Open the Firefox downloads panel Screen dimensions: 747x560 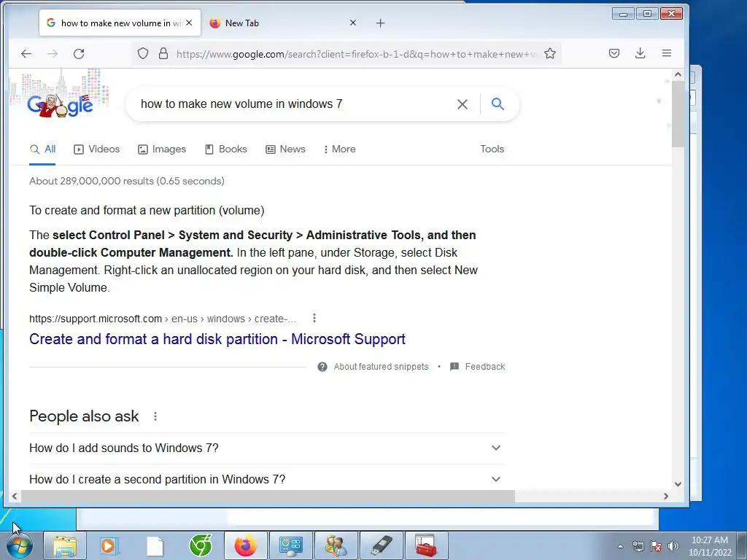640,53
